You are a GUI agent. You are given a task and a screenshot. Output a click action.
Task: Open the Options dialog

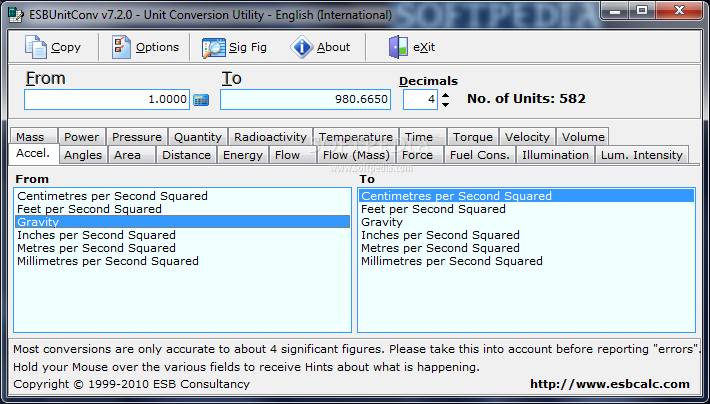click(145, 47)
